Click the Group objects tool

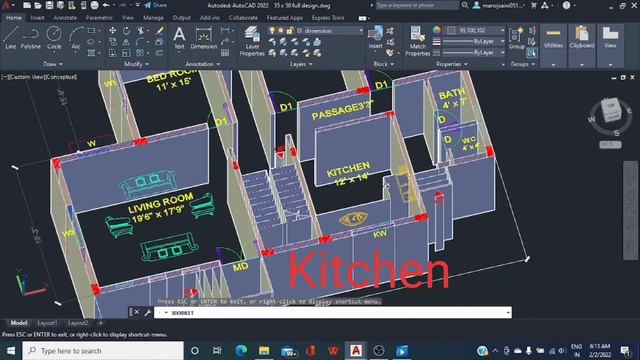point(517,39)
